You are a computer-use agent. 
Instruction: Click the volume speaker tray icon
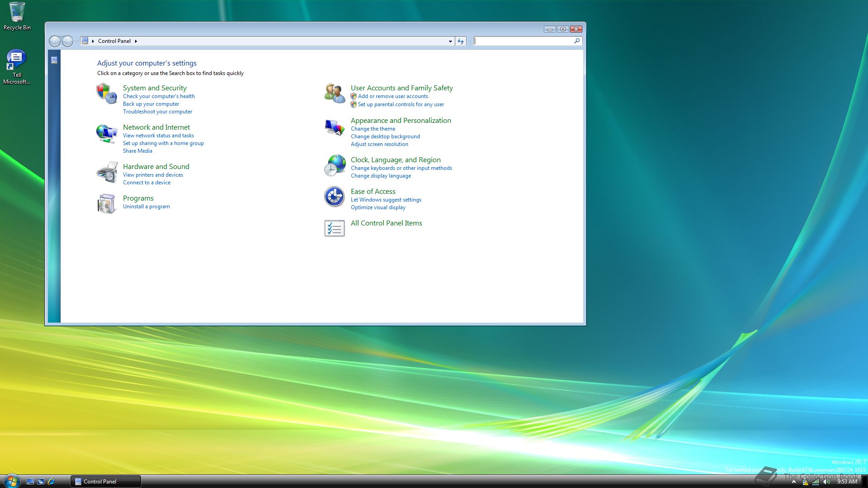(827, 482)
